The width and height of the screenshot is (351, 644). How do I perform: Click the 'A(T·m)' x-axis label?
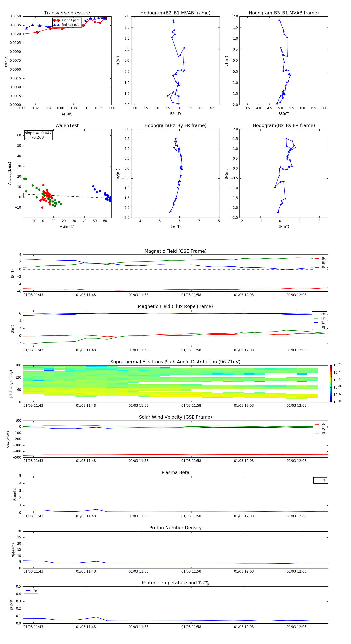[x=67, y=114]
